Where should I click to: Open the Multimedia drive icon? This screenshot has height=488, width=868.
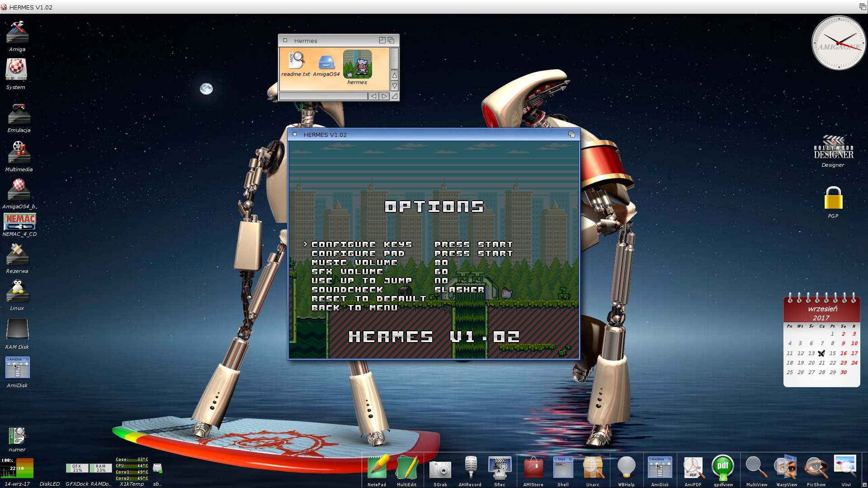click(x=19, y=152)
